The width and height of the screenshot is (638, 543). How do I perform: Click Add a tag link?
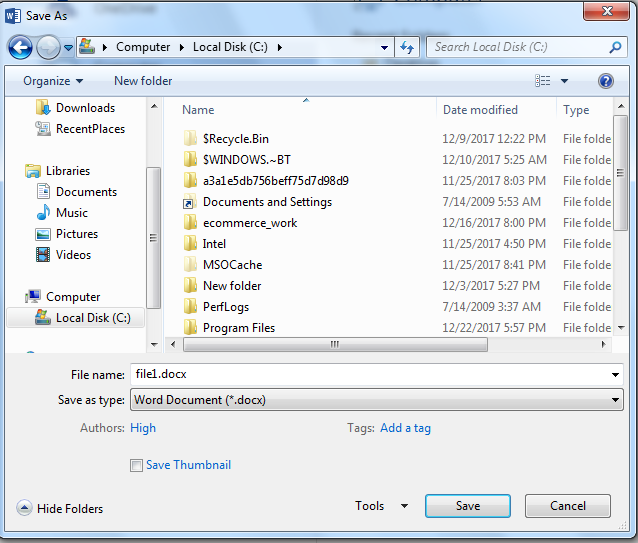[405, 428]
